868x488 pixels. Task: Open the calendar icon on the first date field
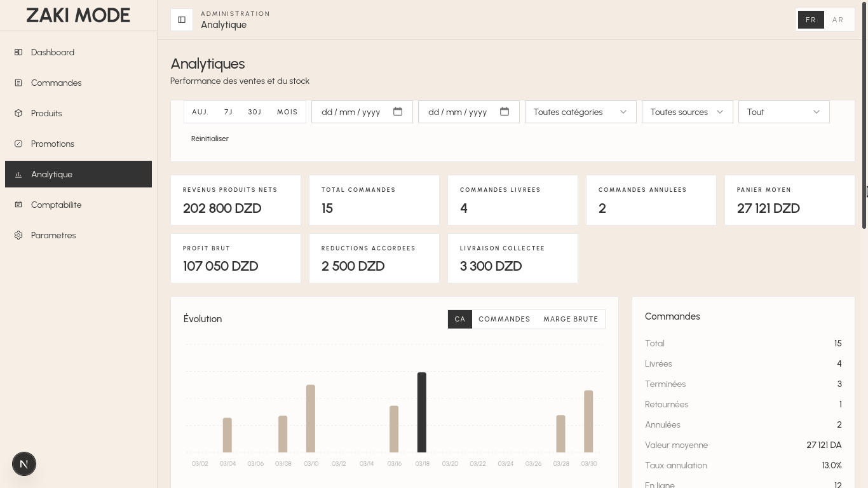coord(398,111)
